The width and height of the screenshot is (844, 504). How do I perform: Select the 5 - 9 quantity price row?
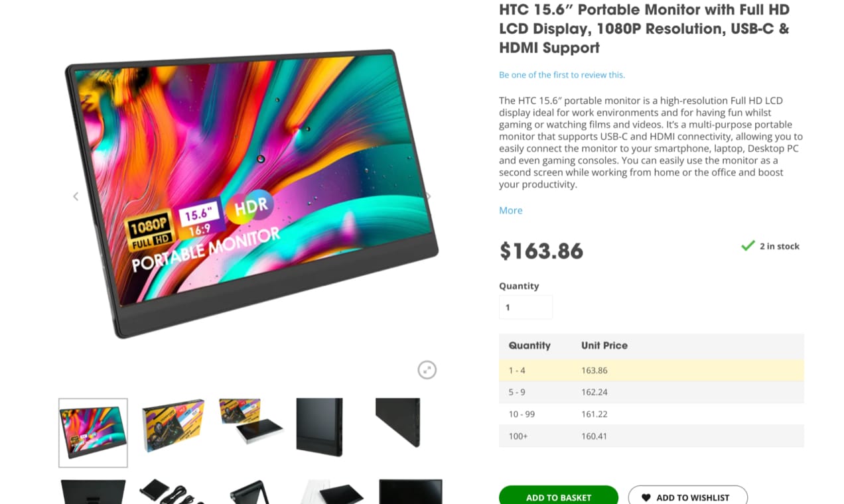point(651,392)
